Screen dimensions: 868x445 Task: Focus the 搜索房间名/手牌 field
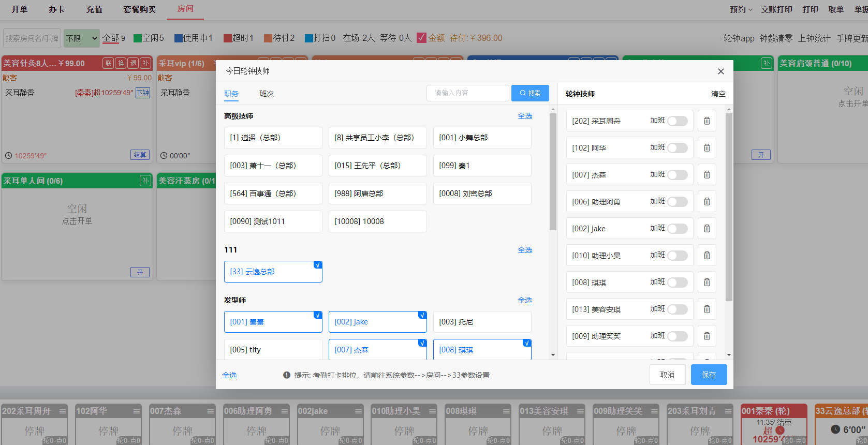[x=32, y=38]
